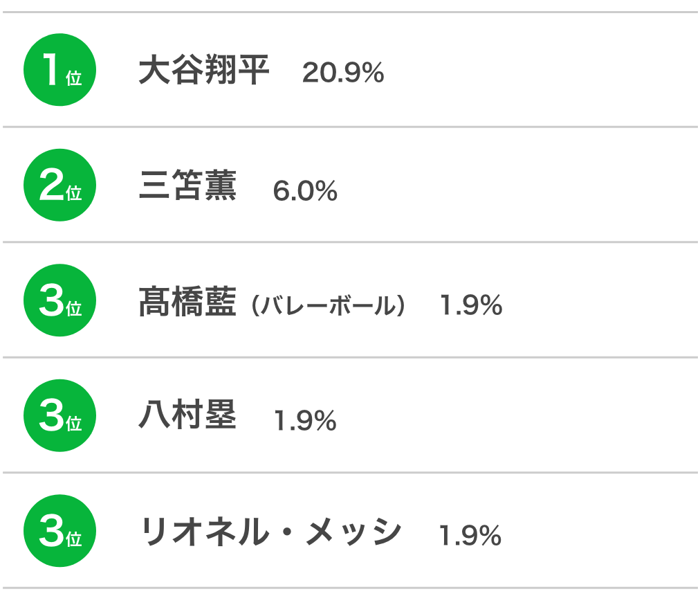Viewport: 700px width, 605px height.
Task: Select the name 三笘薫
Action: click(x=187, y=185)
